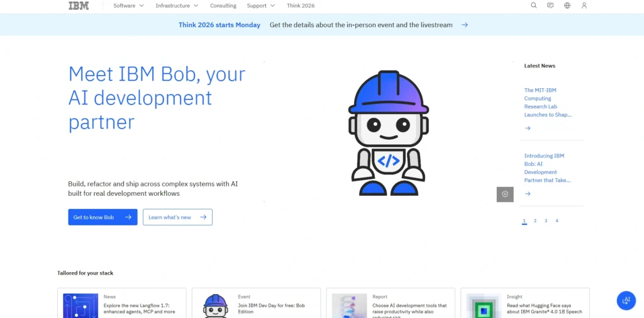The image size is (644, 318).
Task: Open Join IBM Dev Day for free article
Action: (272, 309)
